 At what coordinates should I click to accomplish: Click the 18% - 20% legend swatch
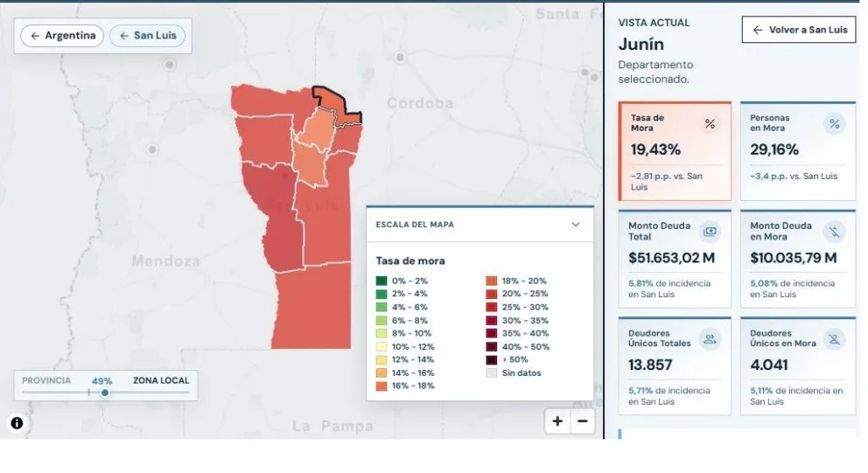point(491,281)
